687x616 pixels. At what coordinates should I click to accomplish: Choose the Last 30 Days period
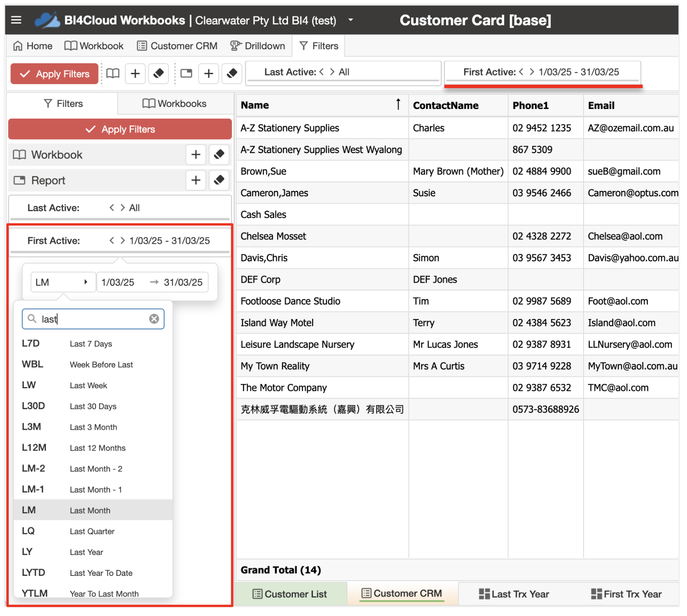[x=93, y=406]
